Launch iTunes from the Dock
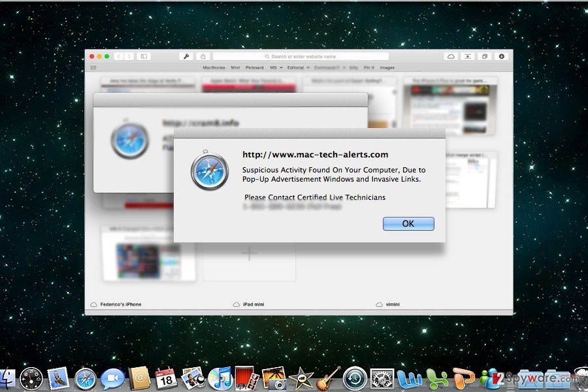 click(x=220, y=378)
